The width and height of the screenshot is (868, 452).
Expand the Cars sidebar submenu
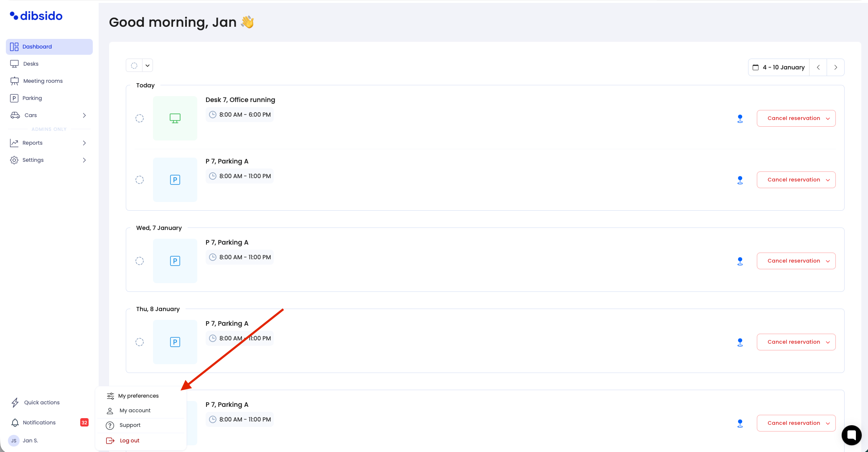click(x=84, y=115)
